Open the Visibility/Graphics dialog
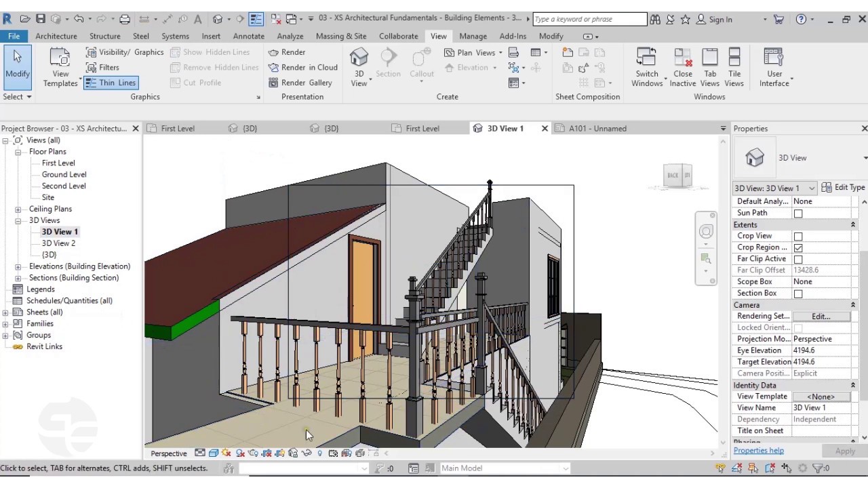The image size is (868, 488). [125, 52]
